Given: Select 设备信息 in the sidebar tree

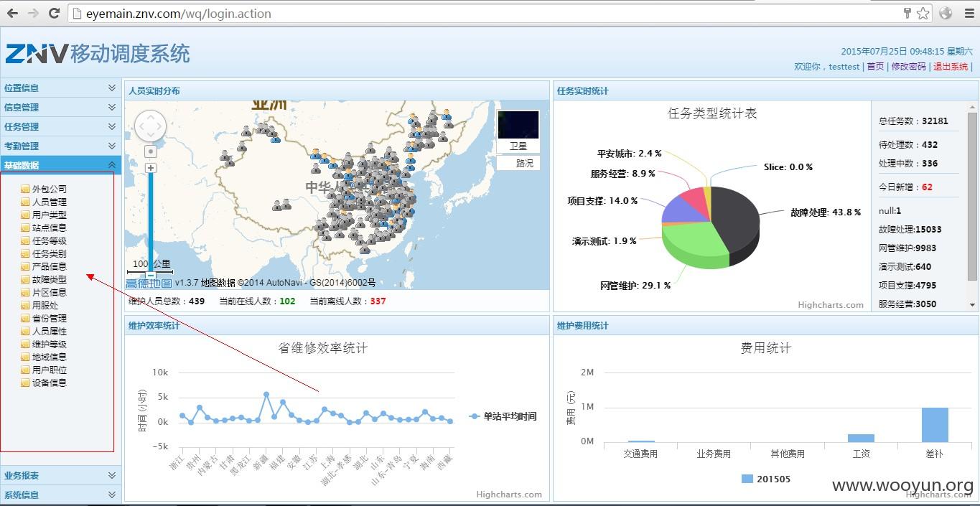Looking at the screenshot, I should 44,383.
